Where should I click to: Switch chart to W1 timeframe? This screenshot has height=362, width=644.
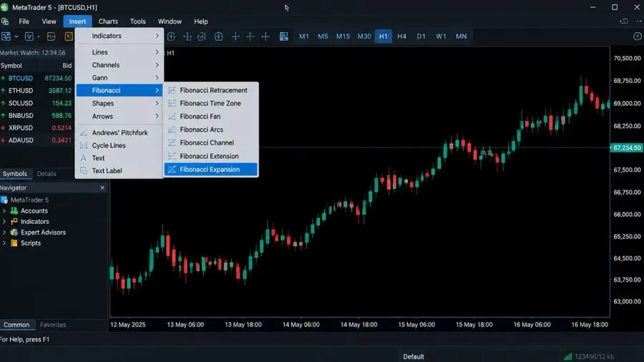click(441, 36)
